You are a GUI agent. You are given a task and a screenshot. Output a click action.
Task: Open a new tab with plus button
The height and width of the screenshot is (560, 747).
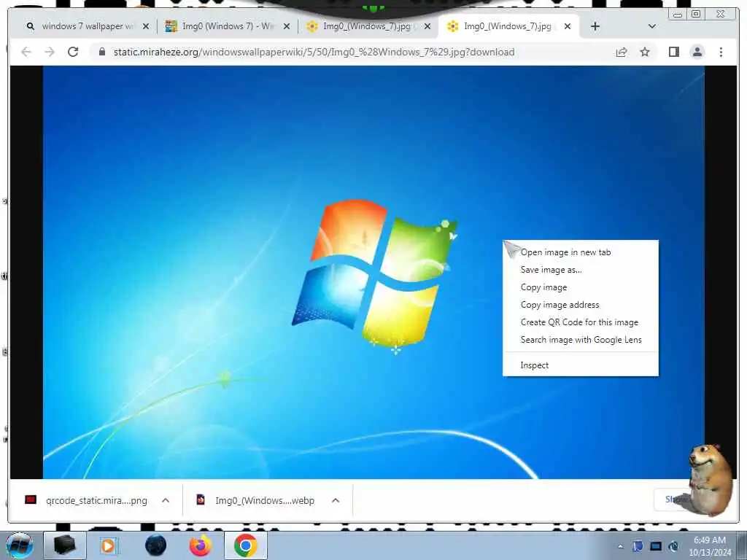click(x=595, y=26)
